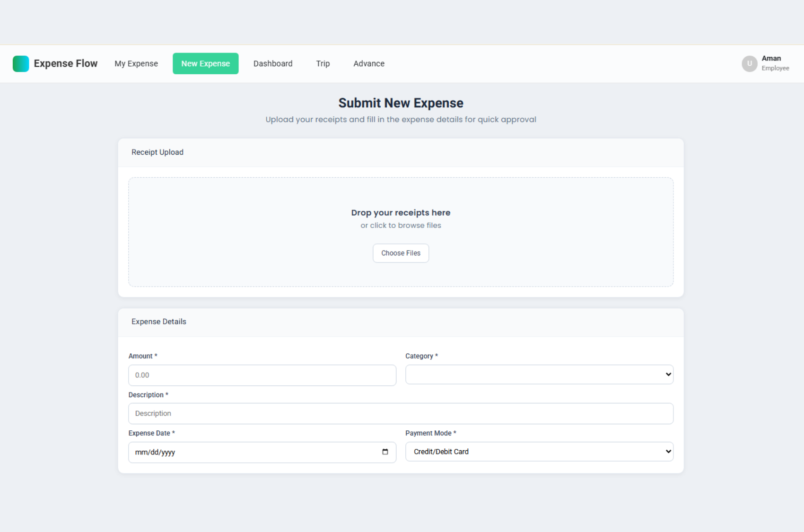Open the calendar date picker icon

pyautogui.click(x=385, y=452)
